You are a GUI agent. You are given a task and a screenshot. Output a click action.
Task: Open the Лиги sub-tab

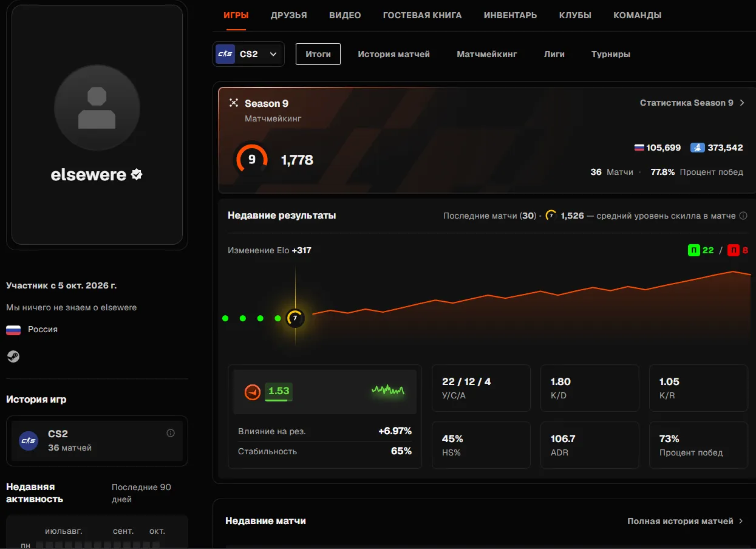pos(554,54)
